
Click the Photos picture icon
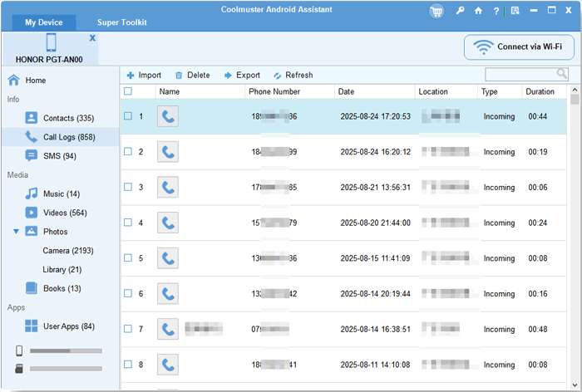tap(32, 232)
